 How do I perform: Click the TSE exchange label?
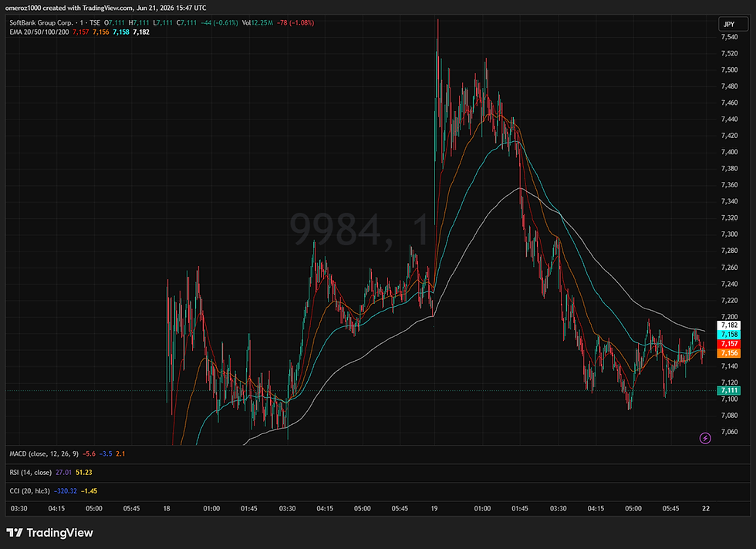pos(95,22)
